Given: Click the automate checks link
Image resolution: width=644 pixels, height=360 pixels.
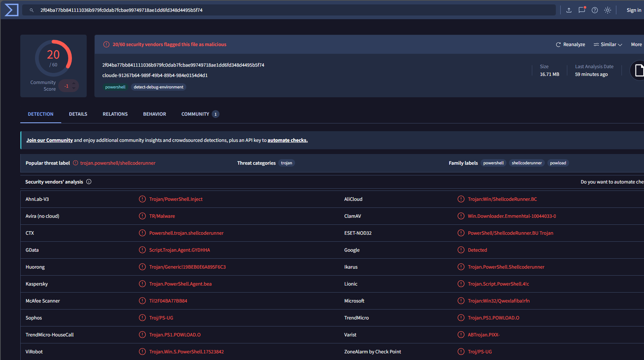Looking at the screenshot, I should [288, 140].
